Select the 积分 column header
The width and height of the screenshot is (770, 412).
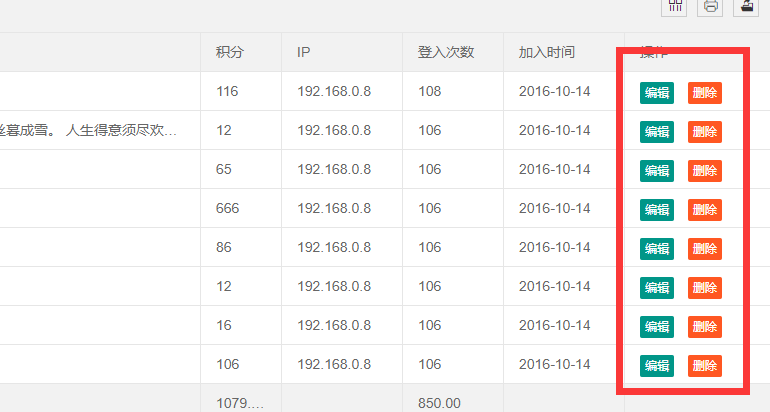click(x=241, y=52)
